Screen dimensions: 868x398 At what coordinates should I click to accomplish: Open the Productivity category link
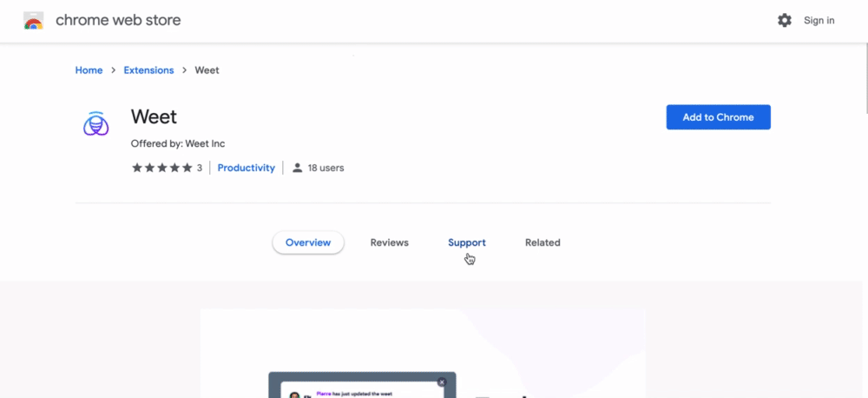247,168
